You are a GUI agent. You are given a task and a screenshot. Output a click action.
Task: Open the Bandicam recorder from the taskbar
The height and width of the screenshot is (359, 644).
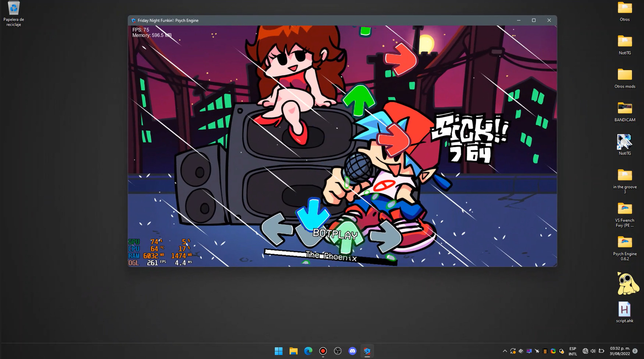[x=323, y=351]
